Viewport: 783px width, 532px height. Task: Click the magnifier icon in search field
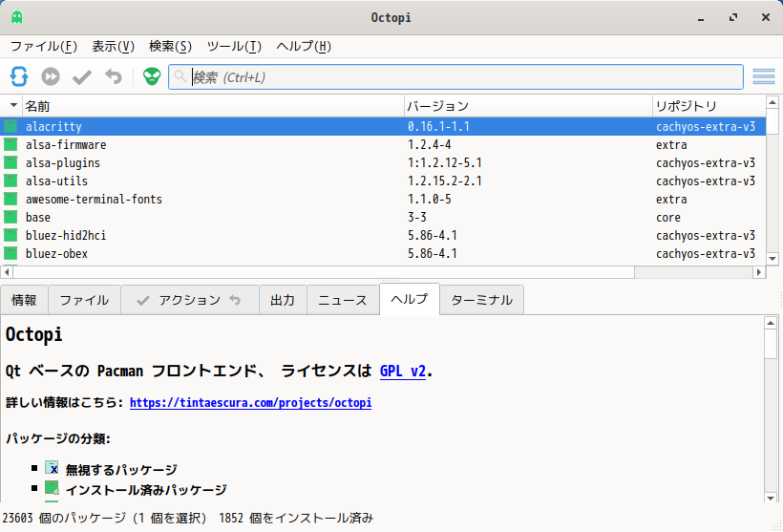pyautogui.click(x=180, y=76)
